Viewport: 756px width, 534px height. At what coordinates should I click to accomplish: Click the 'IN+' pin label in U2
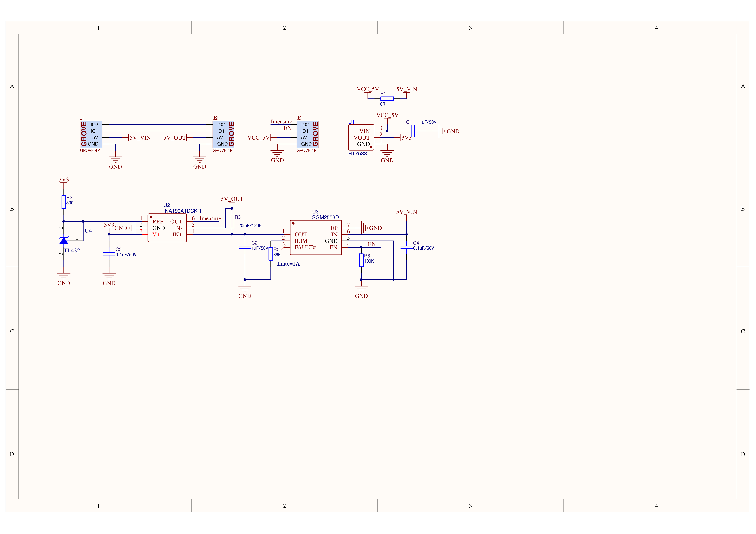click(177, 235)
